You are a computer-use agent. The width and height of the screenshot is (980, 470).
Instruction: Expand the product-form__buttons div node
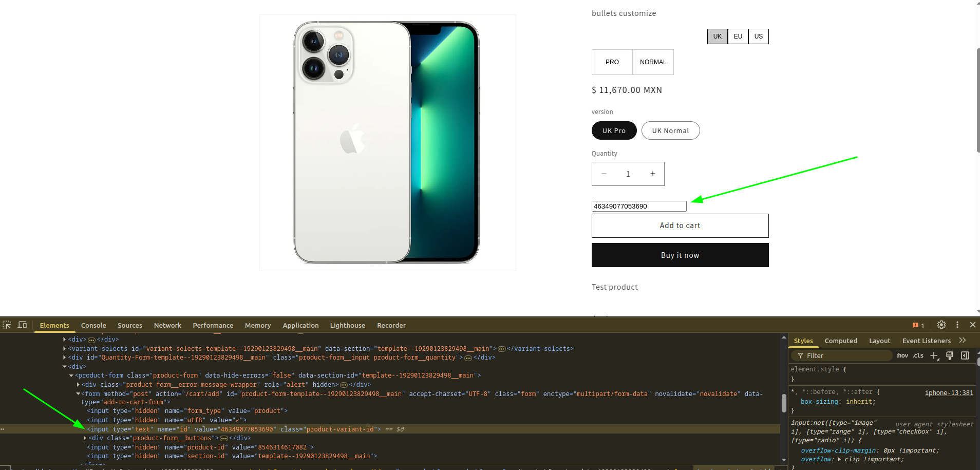pyautogui.click(x=85, y=438)
